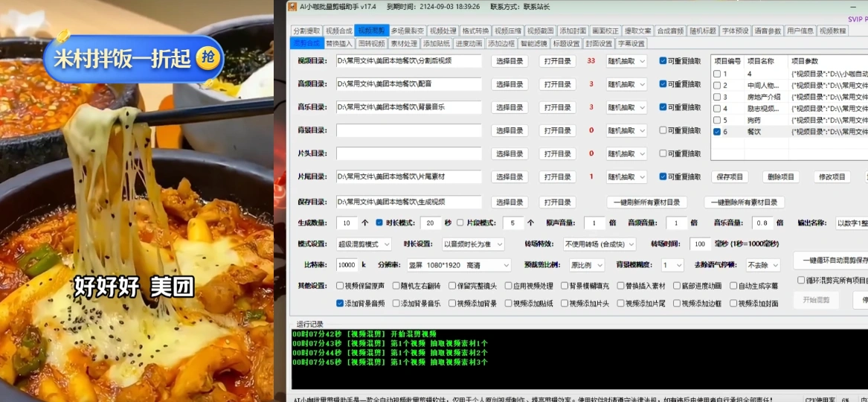Click the app logo in title bar
This screenshot has width=868, height=402.
292,6
